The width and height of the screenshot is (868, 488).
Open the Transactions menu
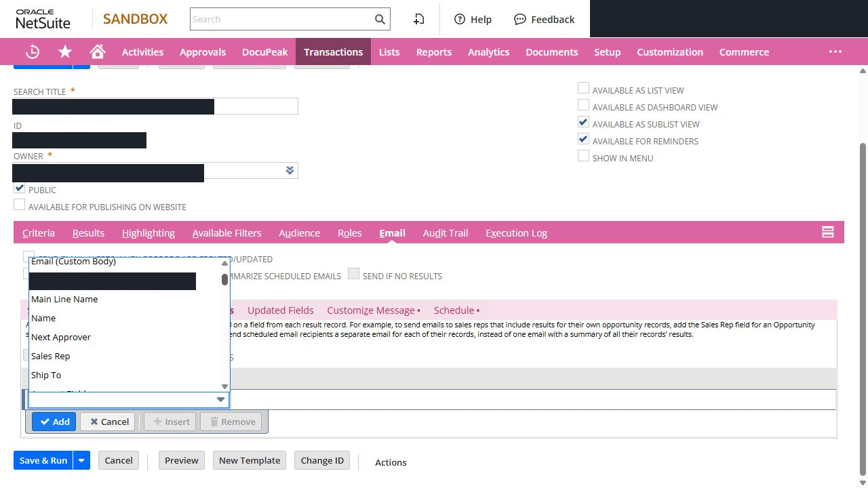pos(333,52)
